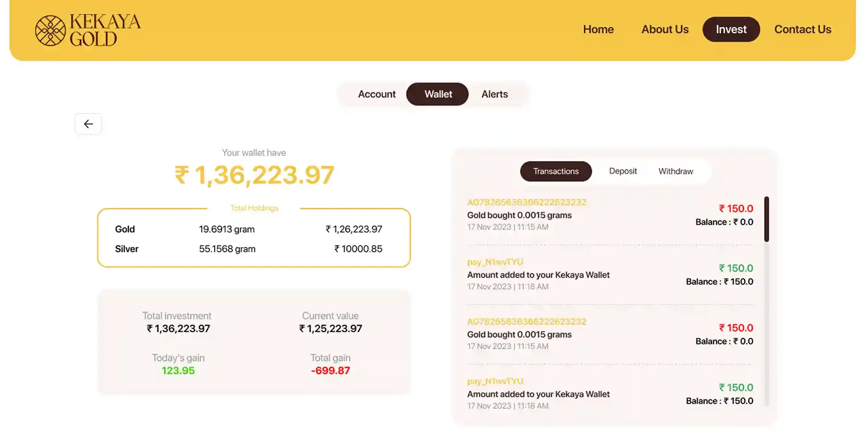Open the Deposit tab
The image size is (868, 443).
623,171
